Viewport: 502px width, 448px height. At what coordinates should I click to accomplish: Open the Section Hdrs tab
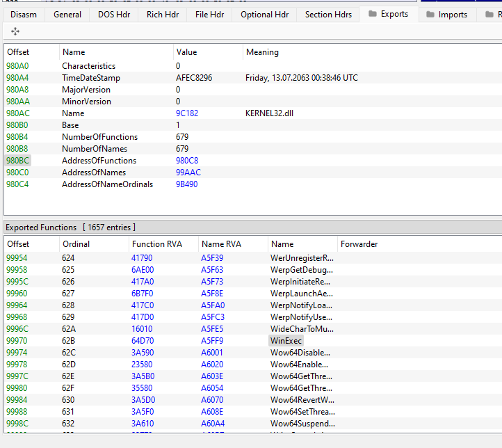coord(328,15)
